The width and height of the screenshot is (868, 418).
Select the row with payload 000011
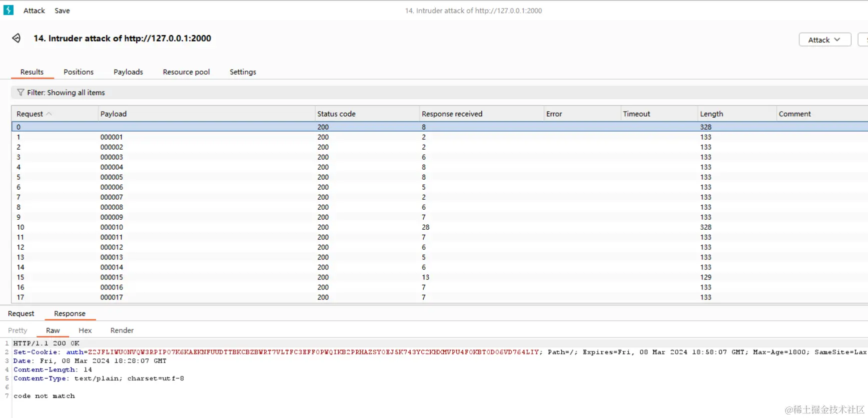(439, 237)
